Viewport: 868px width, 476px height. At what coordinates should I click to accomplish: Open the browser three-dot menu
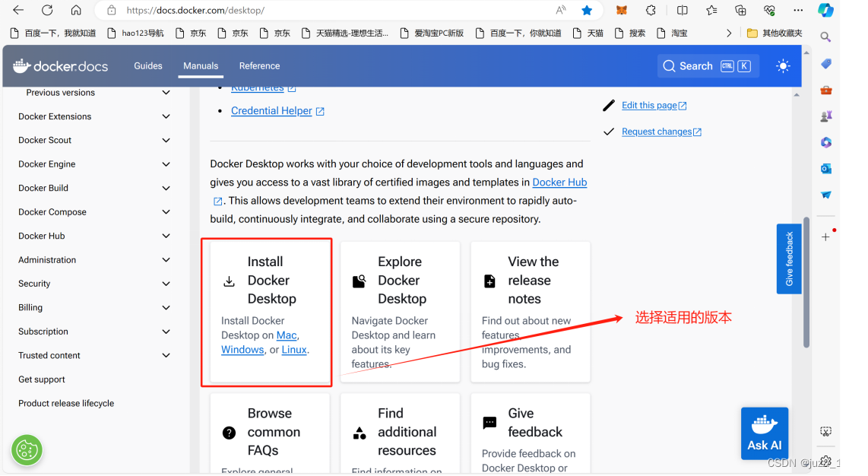pos(798,10)
